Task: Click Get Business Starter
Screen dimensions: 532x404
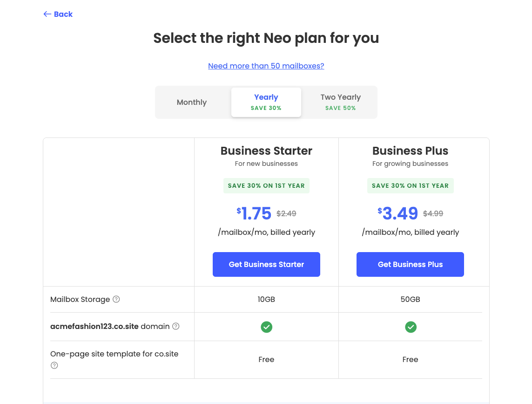Action: point(266,264)
